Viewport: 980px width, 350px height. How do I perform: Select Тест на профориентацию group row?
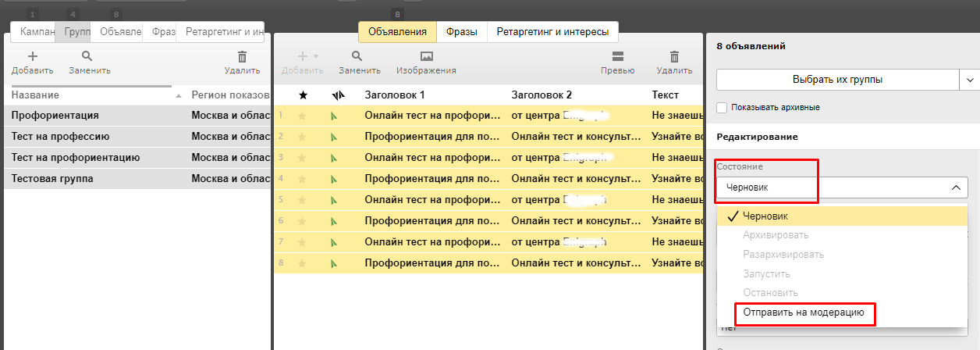tap(137, 158)
